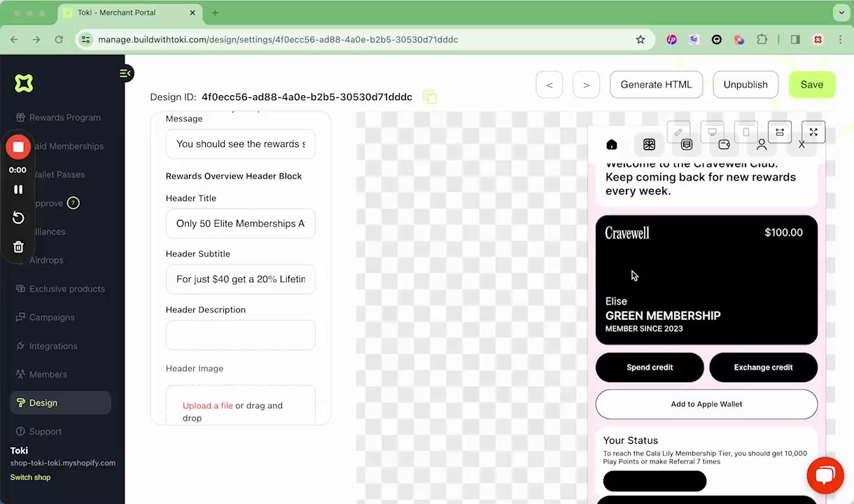The height and width of the screenshot is (504, 854).
Task: Click the Design ID value text
Action: (307, 97)
